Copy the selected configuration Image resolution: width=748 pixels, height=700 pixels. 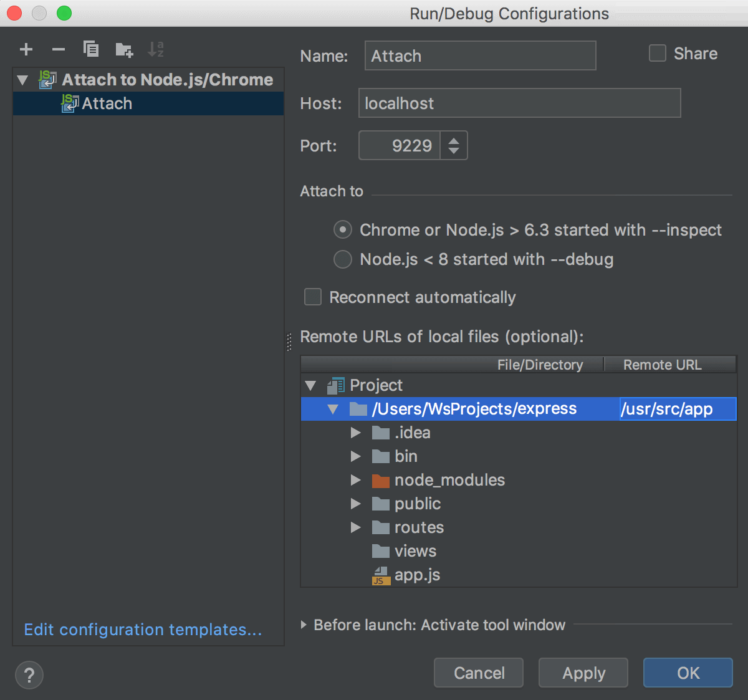coord(91,49)
